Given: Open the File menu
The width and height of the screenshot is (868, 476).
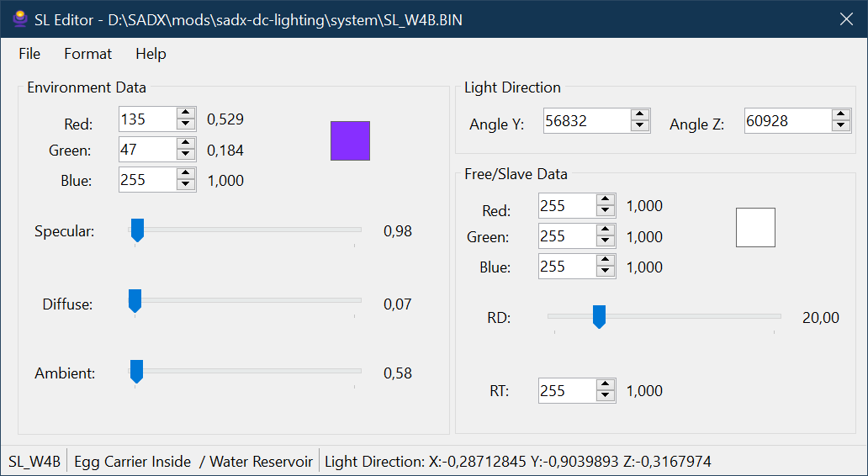Looking at the screenshot, I should point(29,54).
